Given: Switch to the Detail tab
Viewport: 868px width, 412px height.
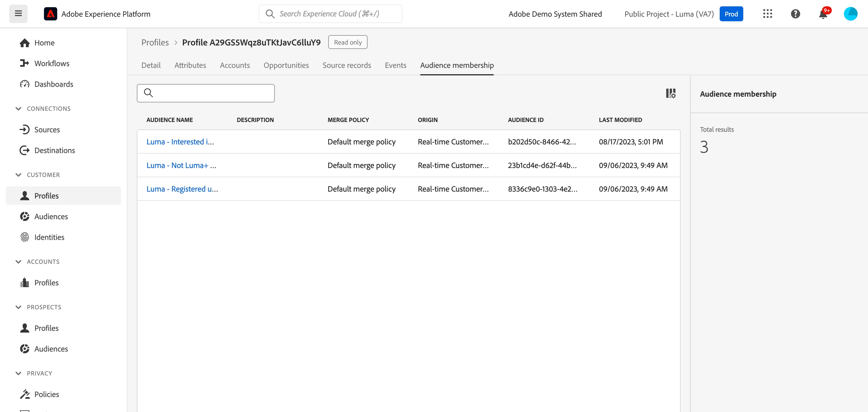Looking at the screenshot, I should click(151, 65).
